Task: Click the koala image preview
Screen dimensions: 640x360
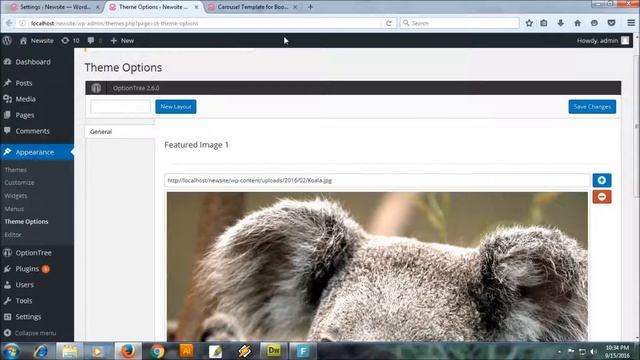Action: (x=377, y=266)
